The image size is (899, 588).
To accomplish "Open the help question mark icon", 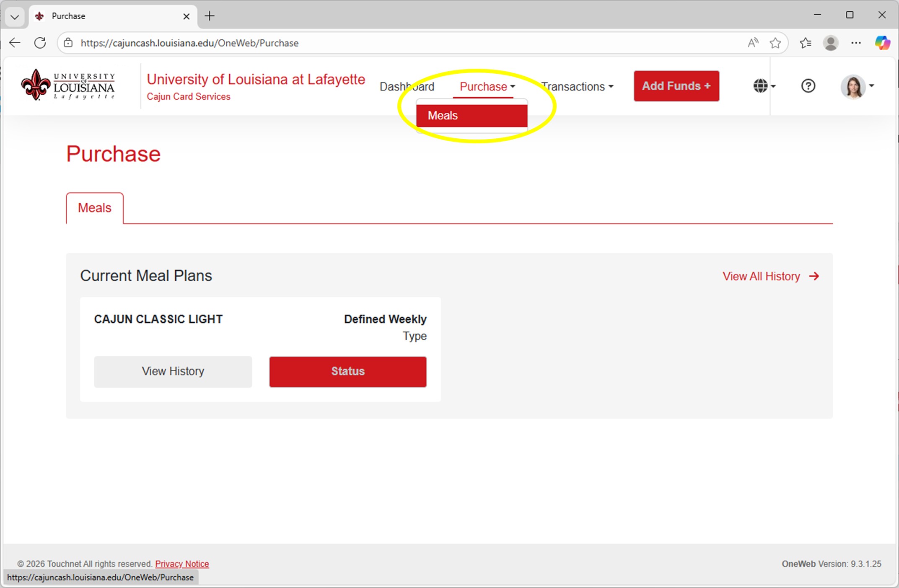I will click(x=807, y=86).
